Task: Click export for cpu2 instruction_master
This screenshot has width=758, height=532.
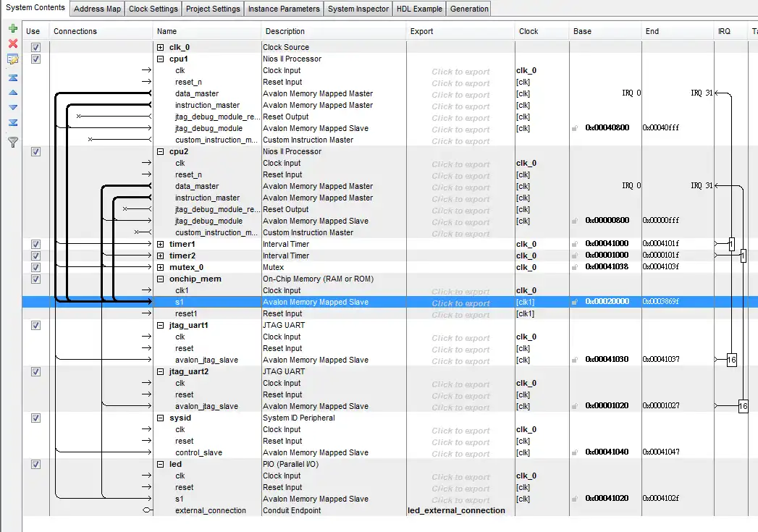Action: (460, 199)
